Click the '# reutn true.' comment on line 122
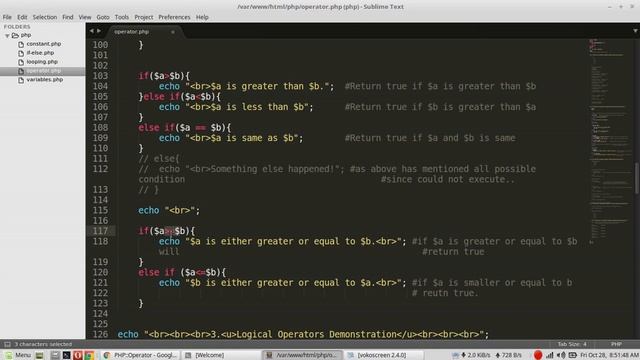640x360 pixels. (x=445, y=293)
